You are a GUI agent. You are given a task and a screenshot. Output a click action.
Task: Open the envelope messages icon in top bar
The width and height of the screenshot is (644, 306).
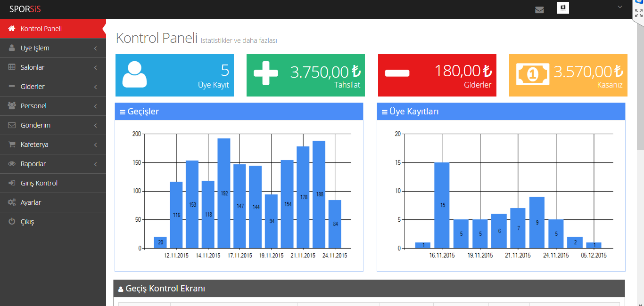coord(539,10)
